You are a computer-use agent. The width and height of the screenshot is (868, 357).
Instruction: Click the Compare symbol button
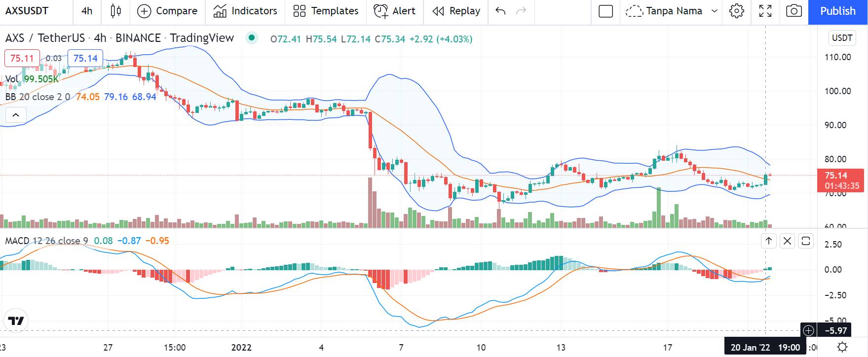167,11
